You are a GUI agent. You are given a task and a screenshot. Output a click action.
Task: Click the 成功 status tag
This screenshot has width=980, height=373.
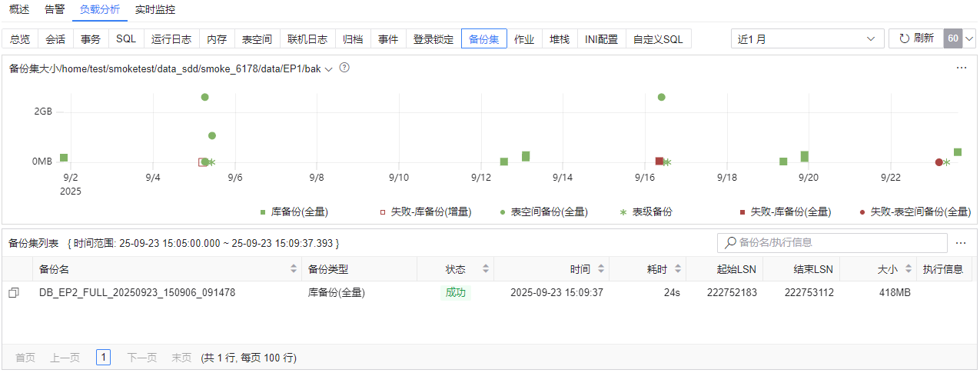(456, 293)
